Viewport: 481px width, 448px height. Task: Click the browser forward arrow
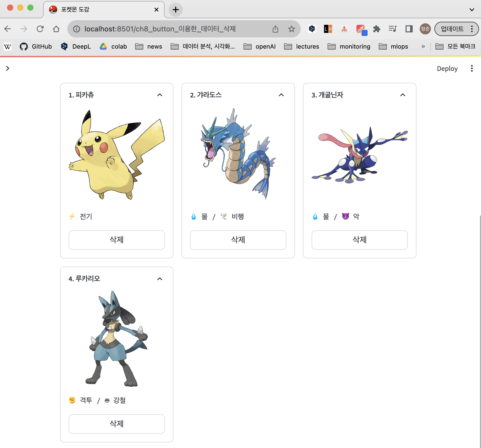click(24, 29)
